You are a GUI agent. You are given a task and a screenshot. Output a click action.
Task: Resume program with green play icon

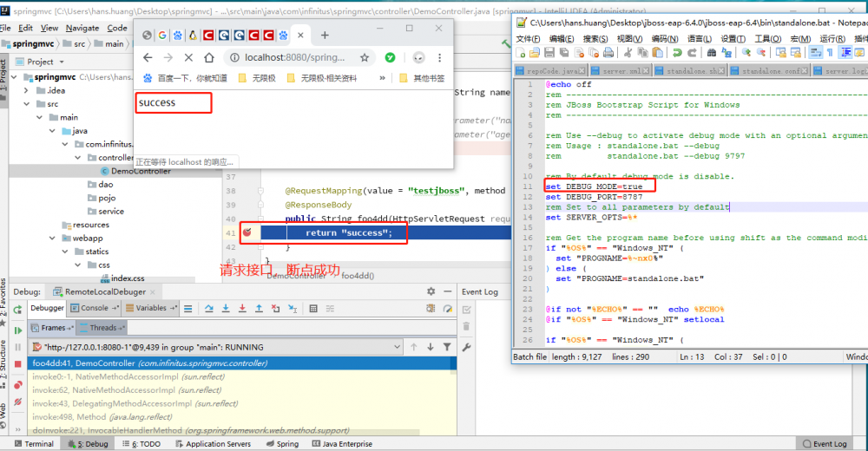click(x=17, y=330)
